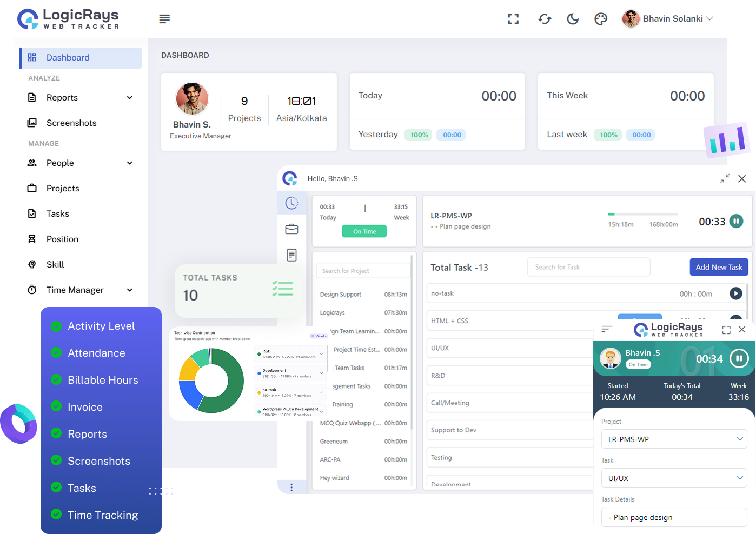
Task: Select the Greeneum project row
Action: point(363,442)
